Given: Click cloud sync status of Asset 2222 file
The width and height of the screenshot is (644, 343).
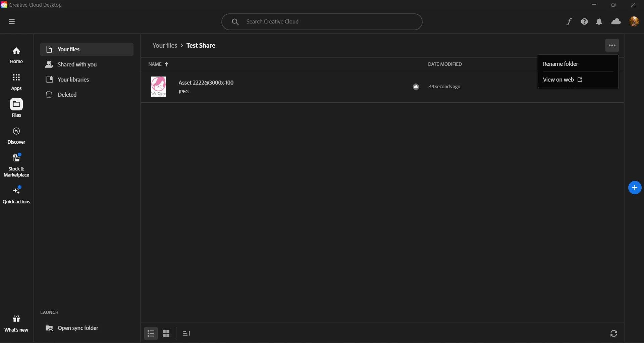Looking at the screenshot, I should pyautogui.click(x=416, y=87).
